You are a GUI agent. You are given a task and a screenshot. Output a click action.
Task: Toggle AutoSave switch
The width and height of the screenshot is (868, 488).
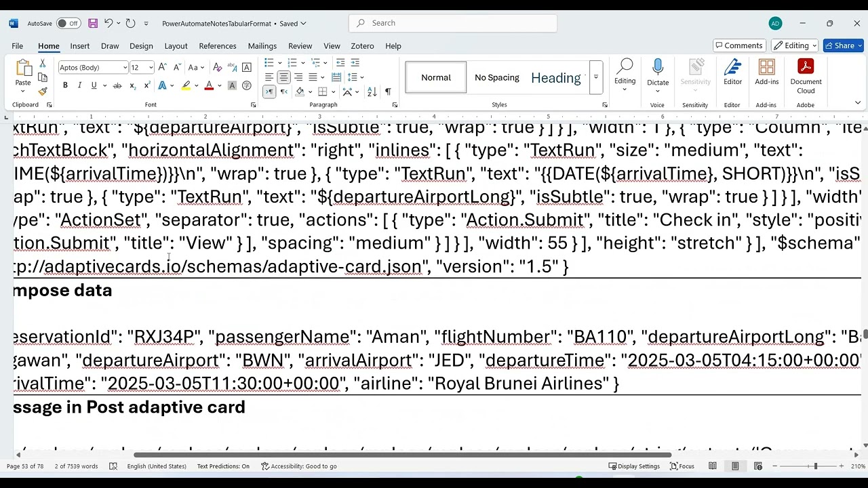click(x=68, y=23)
